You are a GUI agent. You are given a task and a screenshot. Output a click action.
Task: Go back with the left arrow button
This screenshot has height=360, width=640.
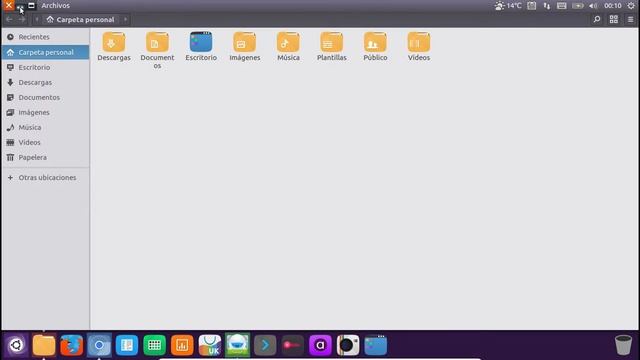click(9, 20)
